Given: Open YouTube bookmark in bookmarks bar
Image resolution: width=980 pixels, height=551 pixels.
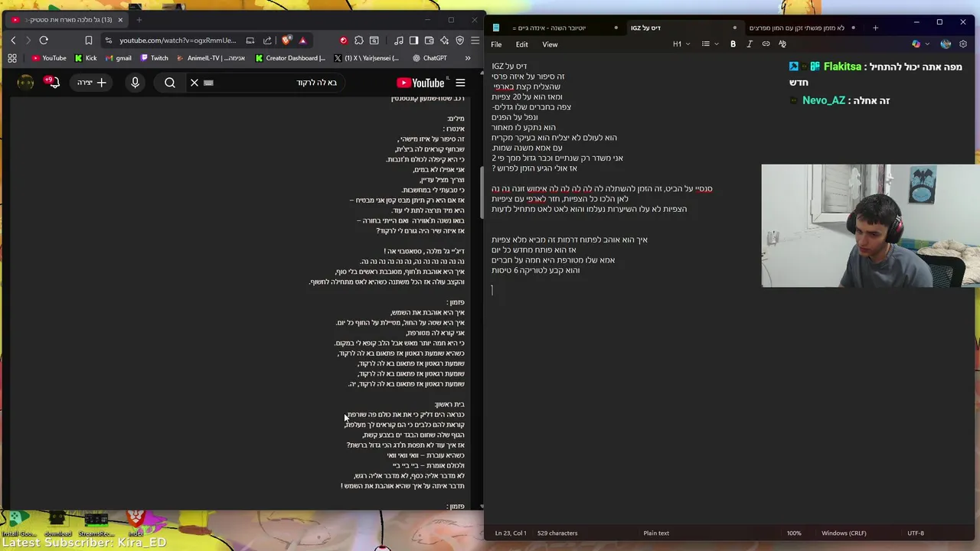Looking at the screenshot, I should [x=49, y=58].
